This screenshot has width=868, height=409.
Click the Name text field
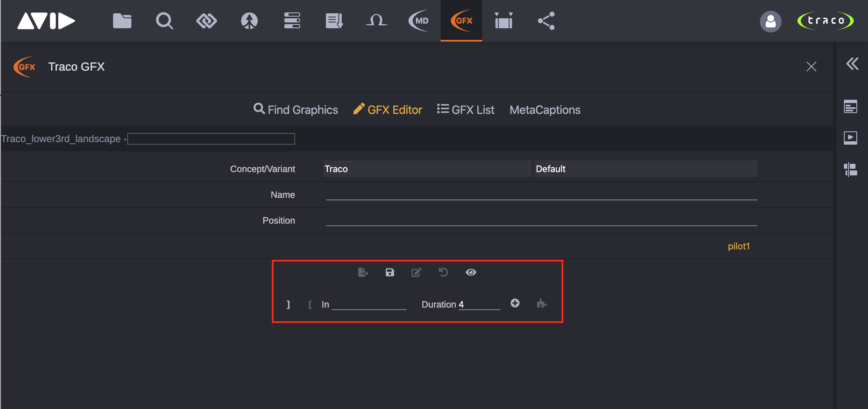pyautogui.click(x=541, y=195)
